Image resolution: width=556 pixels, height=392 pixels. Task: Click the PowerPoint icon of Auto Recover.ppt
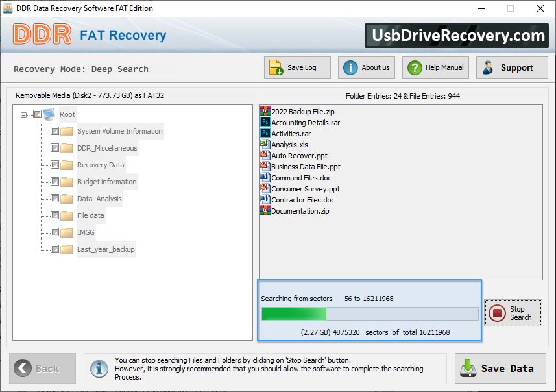coord(265,155)
